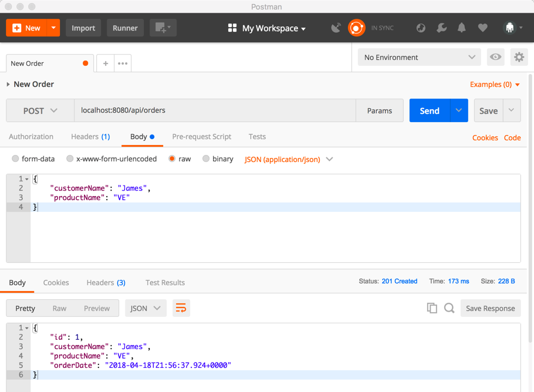The width and height of the screenshot is (534, 392).
Task: Open the response Headers (3) tab
Action: coord(106,283)
